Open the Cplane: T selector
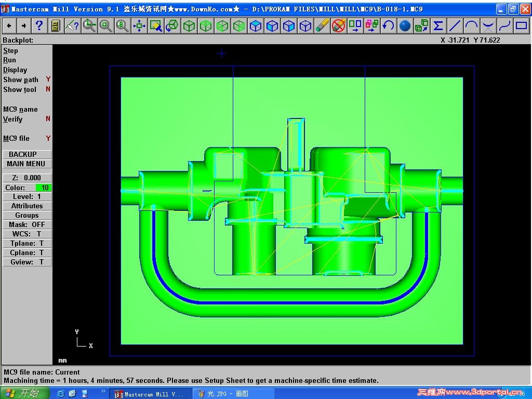This screenshot has width=532, height=399. click(27, 253)
